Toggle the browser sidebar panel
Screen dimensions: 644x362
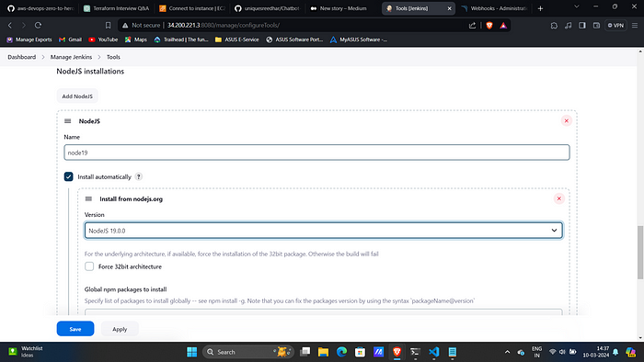[582, 26]
